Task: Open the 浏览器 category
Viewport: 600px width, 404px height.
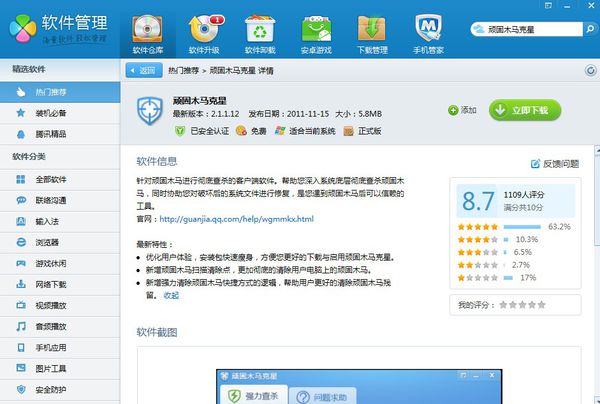Action: pos(60,243)
